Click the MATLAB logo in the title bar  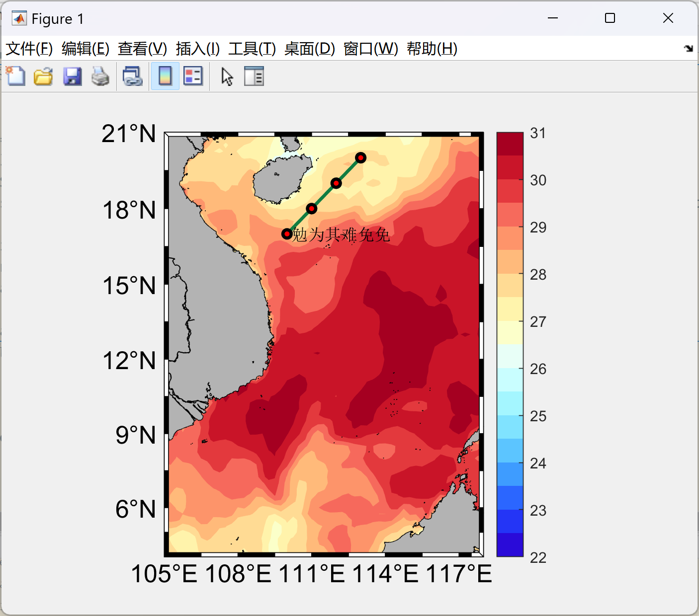[19, 18]
